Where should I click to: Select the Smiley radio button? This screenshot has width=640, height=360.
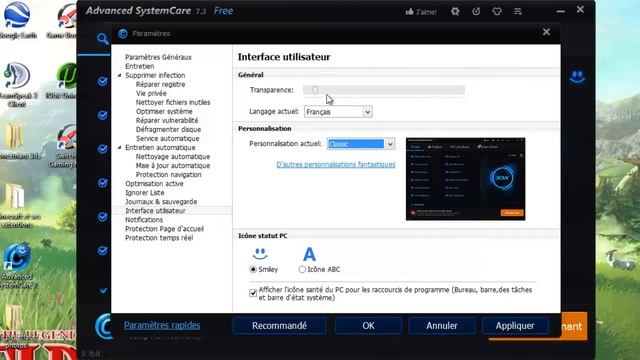(253, 269)
